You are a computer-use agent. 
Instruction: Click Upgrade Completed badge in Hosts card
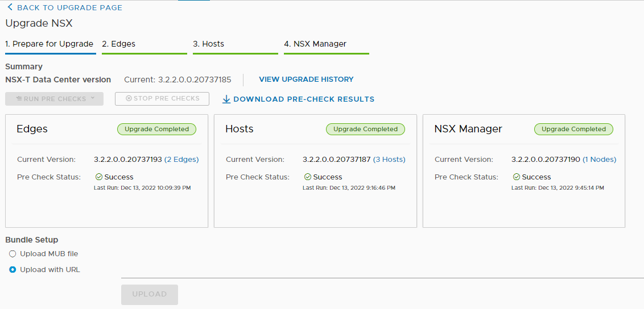(366, 129)
